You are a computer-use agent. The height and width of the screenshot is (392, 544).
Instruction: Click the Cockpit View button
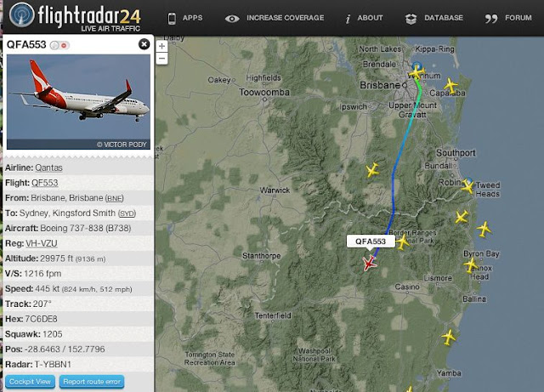tap(30, 382)
